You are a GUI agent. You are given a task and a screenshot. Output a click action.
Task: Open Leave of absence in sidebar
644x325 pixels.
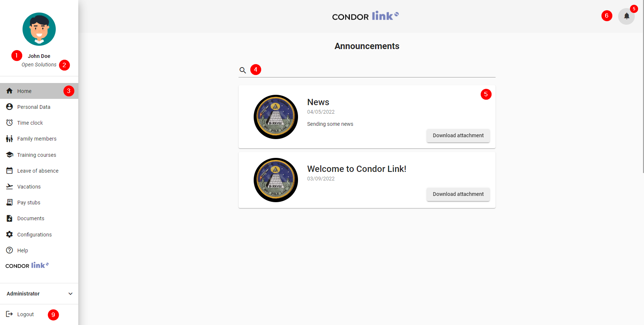(38, 171)
